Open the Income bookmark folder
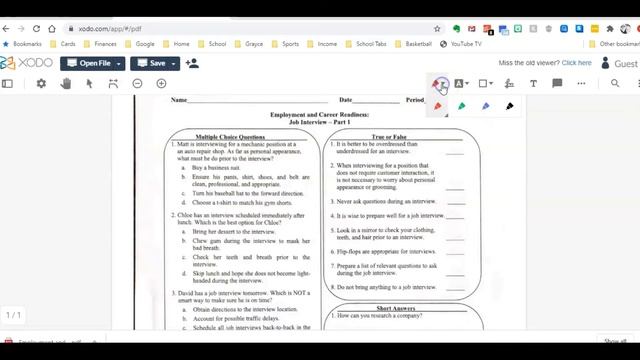640x360 pixels. coord(322,44)
